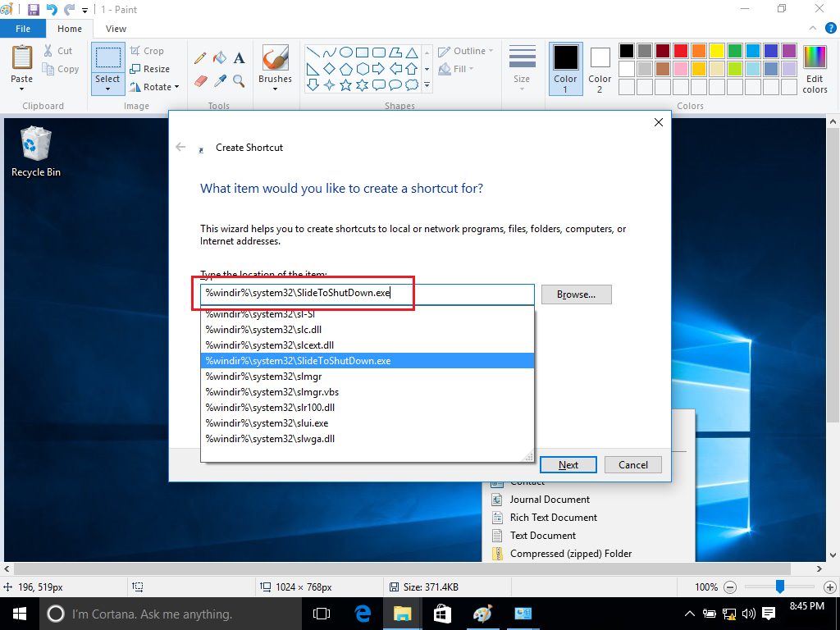Open the Brushes dropdown
Image resolution: width=840 pixels, height=630 pixels.
[x=275, y=69]
